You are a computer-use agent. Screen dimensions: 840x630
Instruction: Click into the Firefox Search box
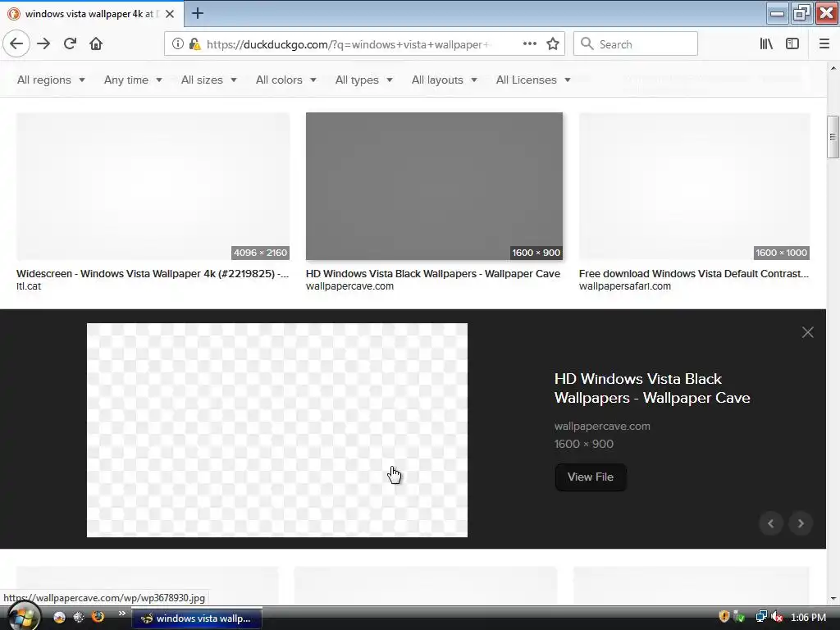coord(636,44)
